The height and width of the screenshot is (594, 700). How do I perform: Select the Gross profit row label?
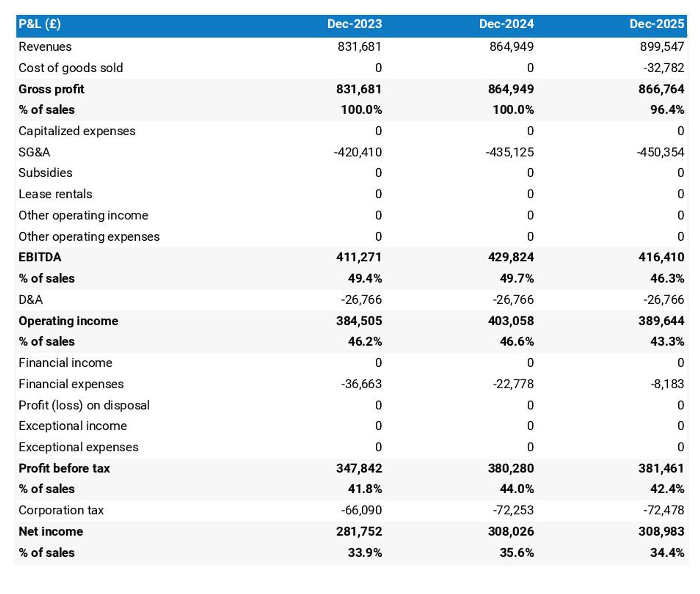(51, 89)
